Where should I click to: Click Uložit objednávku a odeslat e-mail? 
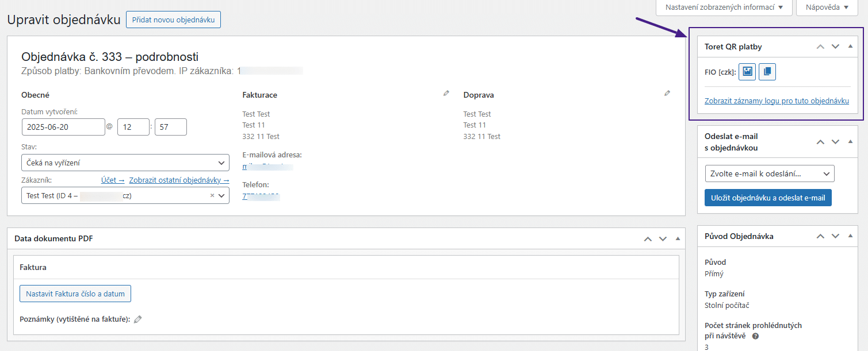tap(768, 198)
